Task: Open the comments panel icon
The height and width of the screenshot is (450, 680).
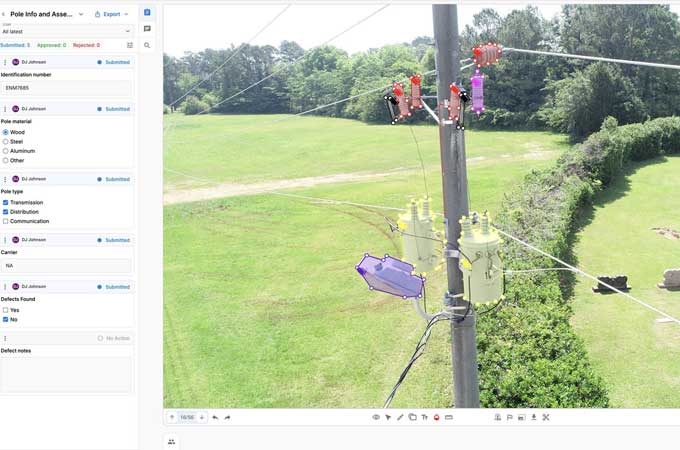Action: [x=147, y=29]
